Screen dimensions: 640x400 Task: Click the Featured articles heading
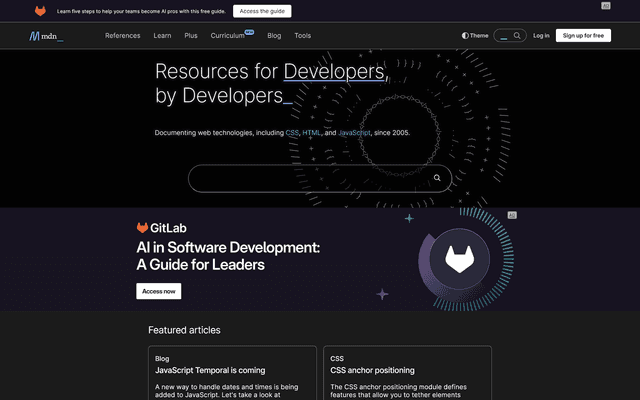click(184, 330)
